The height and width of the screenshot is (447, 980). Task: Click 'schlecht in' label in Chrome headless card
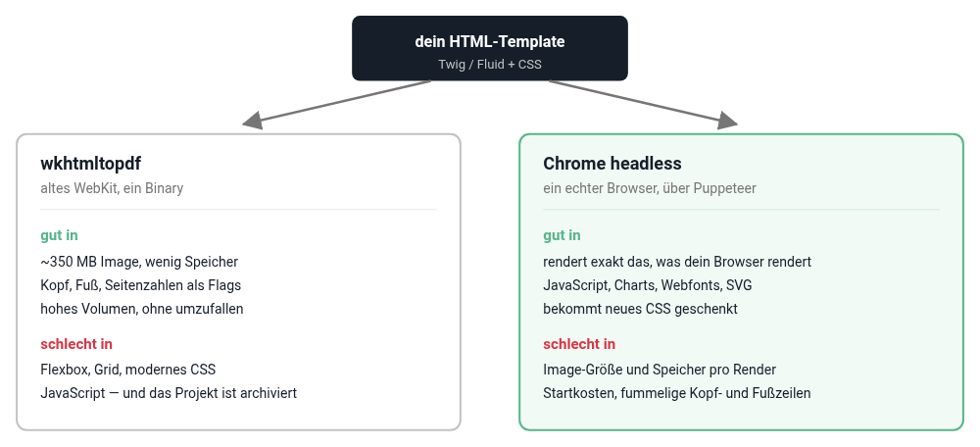579,344
